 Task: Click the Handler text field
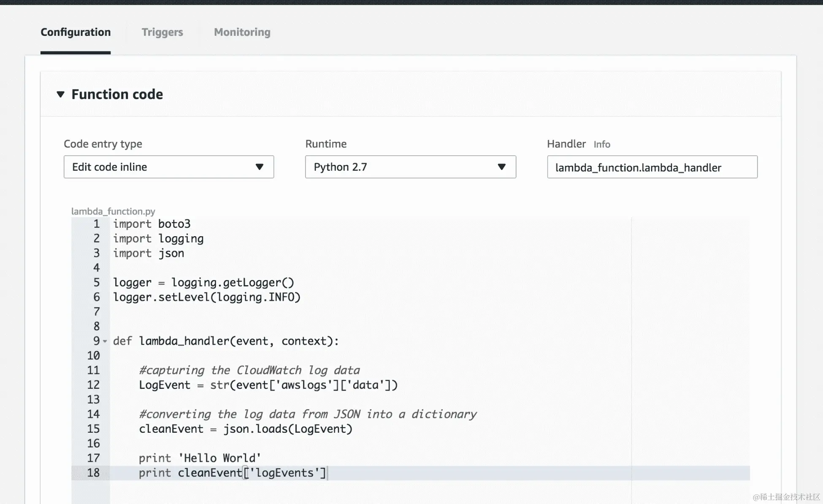(x=652, y=167)
